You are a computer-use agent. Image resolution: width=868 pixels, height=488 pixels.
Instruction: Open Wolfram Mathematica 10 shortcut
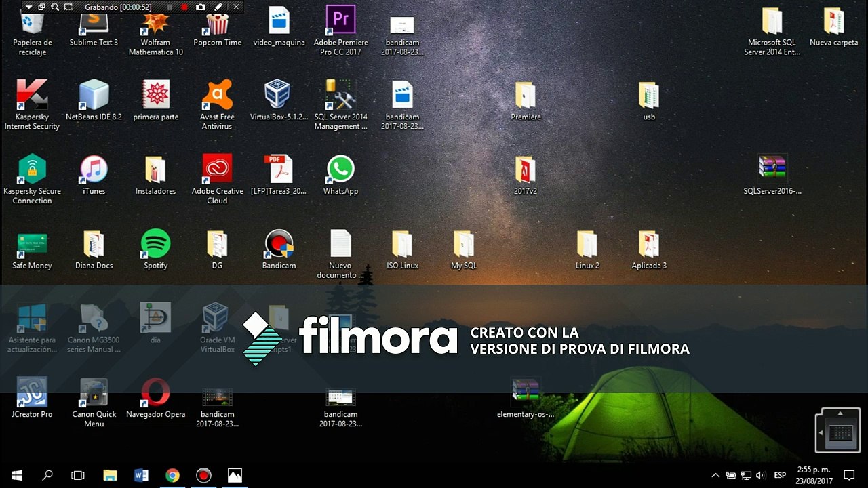(155, 34)
